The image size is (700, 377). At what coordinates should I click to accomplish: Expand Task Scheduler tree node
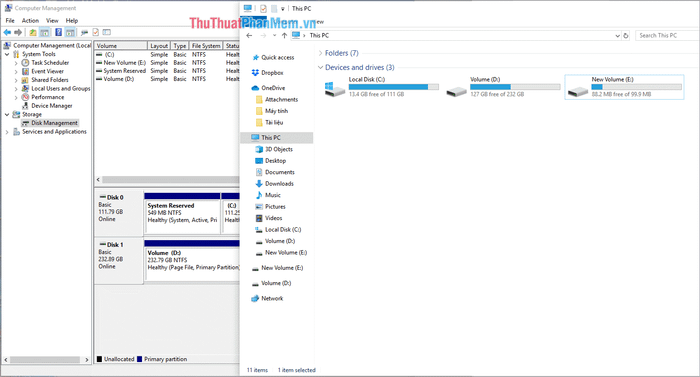(x=17, y=63)
